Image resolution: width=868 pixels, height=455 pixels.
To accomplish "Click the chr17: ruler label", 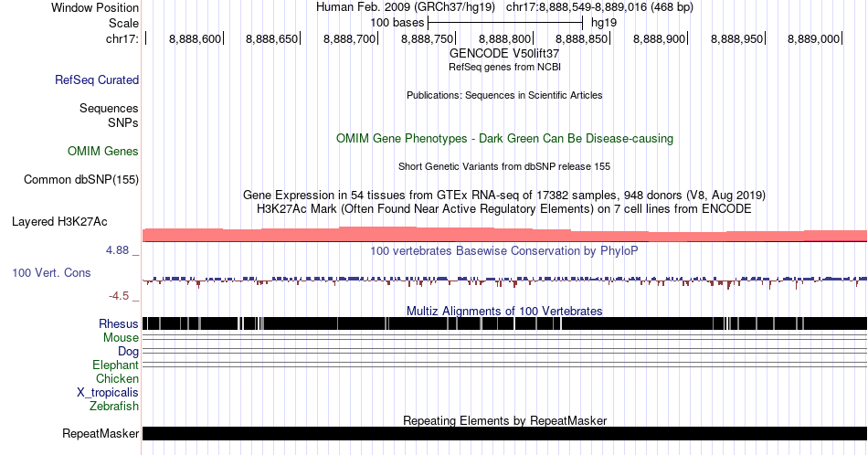I will 122,38.
